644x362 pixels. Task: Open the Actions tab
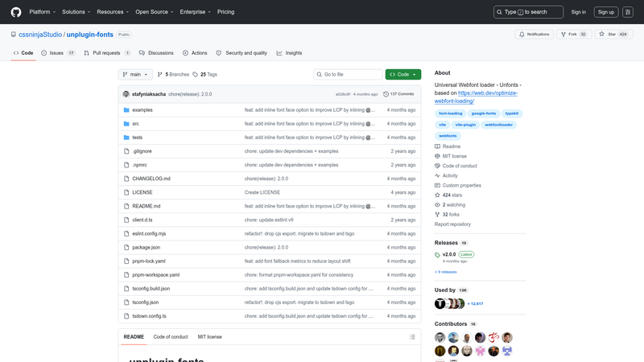coord(195,53)
